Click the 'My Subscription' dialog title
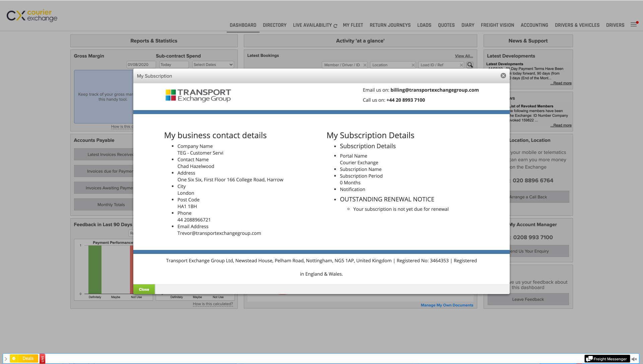Viewport: 643px width, 364px height. pos(154,76)
